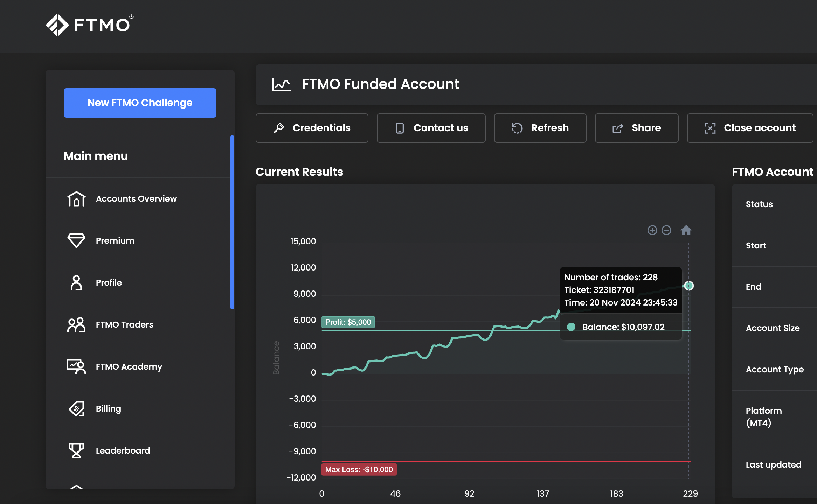Click the FTMO Academy chart icon
The width and height of the screenshot is (817, 504).
(76, 367)
